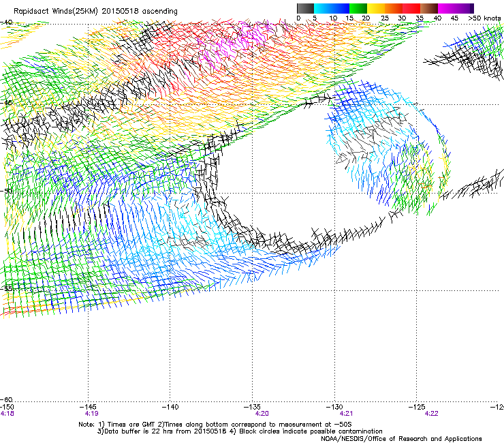Click the purple '4:19' time label
The image size is (504, 443).
pyautogui.click(x=92, y=414)
